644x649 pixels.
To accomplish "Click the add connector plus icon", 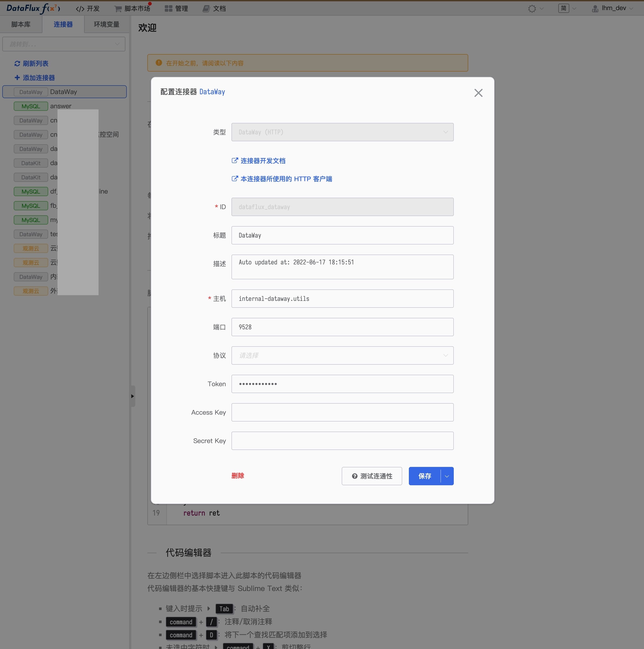I will pos(17,78).
